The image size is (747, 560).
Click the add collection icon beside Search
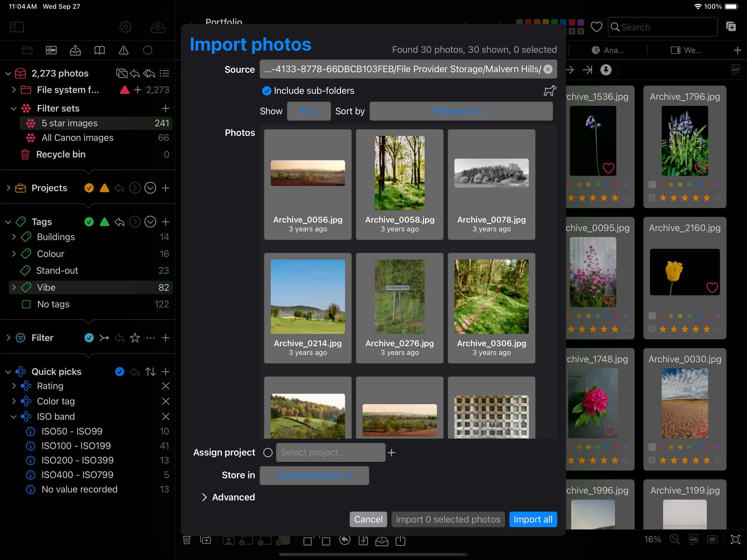(731, 27)
